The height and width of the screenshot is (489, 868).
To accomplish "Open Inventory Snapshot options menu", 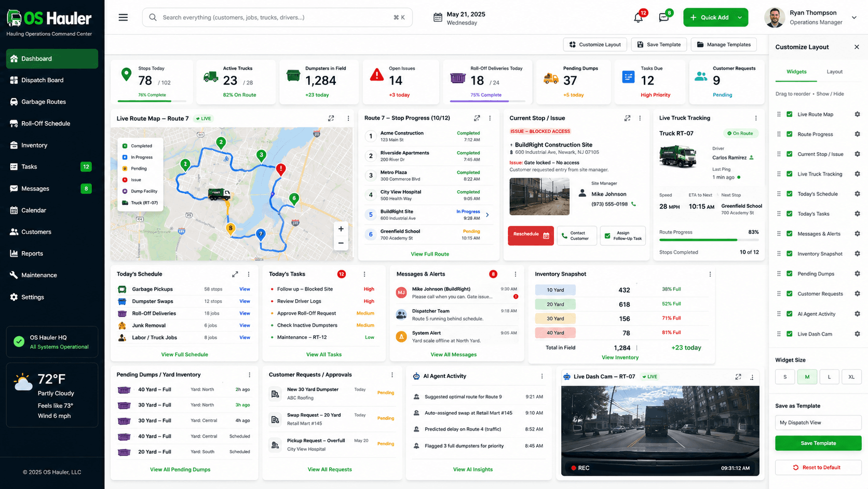I will (710, 274).
